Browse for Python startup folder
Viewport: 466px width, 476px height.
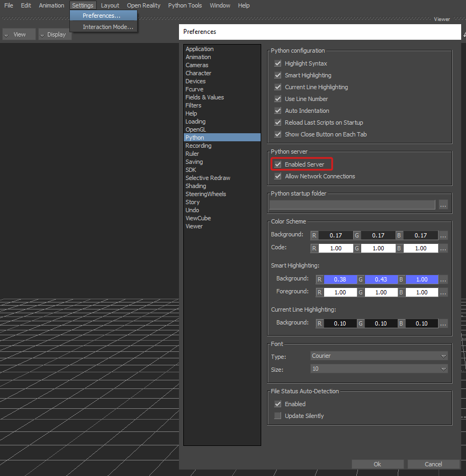443,205
